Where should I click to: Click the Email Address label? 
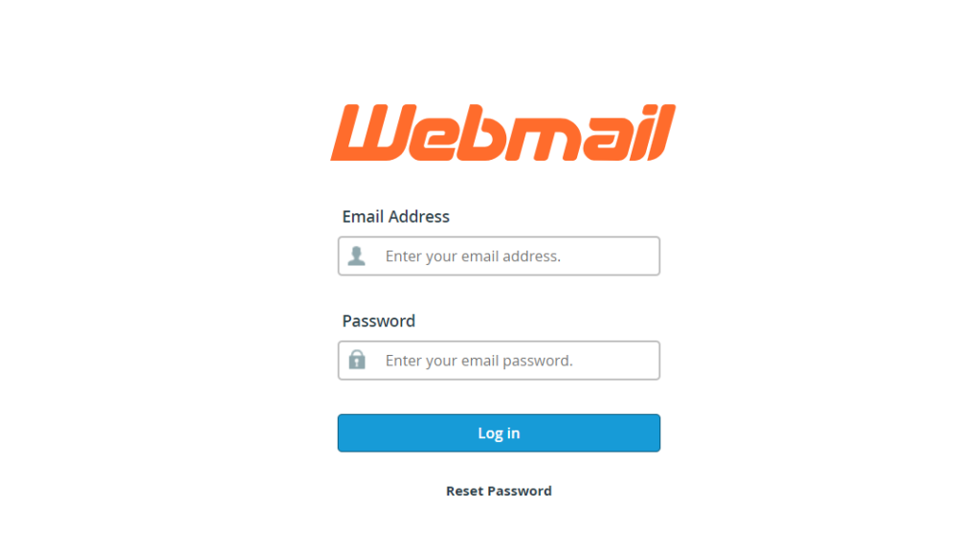395,217
